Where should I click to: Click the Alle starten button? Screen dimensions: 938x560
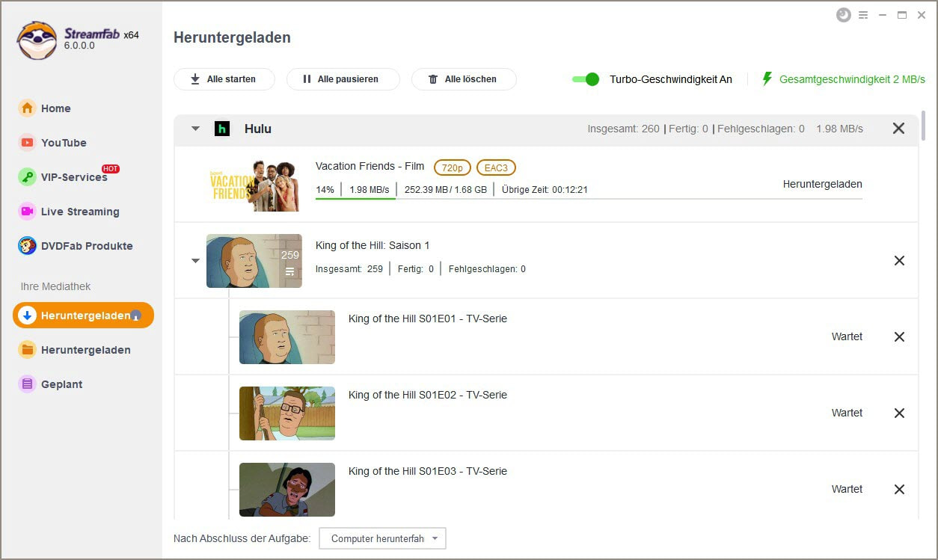click(224, 79)
